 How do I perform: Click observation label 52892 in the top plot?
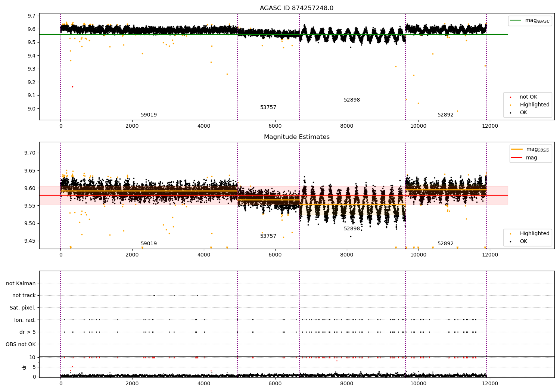[x=445, y=115]
